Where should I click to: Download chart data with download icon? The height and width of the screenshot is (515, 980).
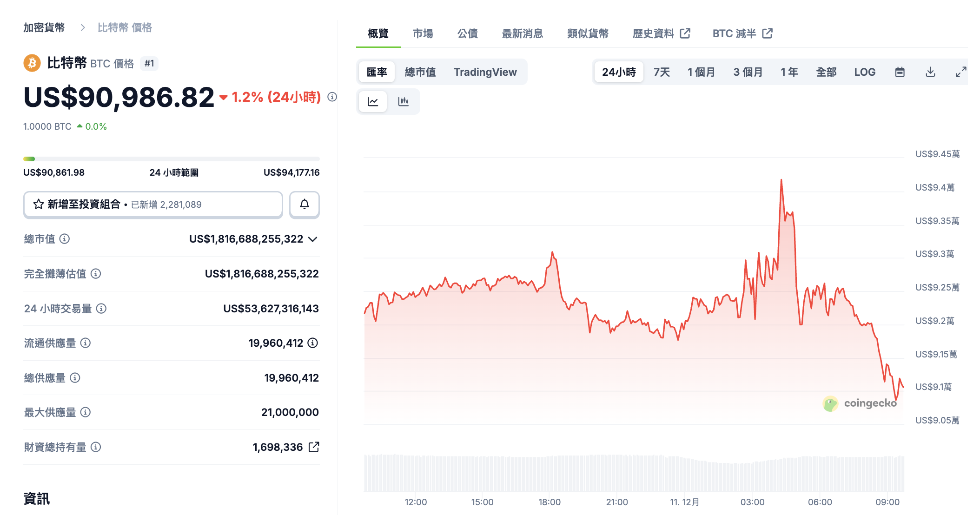click(930, 72)
